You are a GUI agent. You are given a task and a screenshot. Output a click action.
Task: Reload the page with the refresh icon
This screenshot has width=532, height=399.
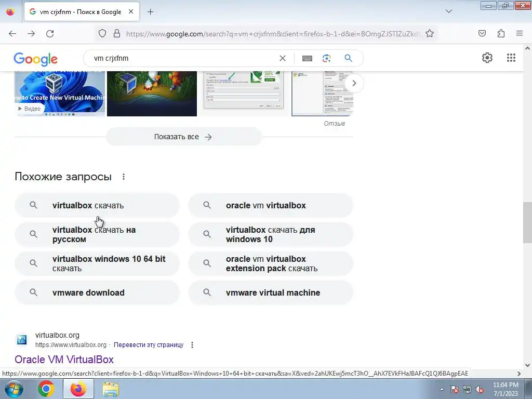coord(50,34)
